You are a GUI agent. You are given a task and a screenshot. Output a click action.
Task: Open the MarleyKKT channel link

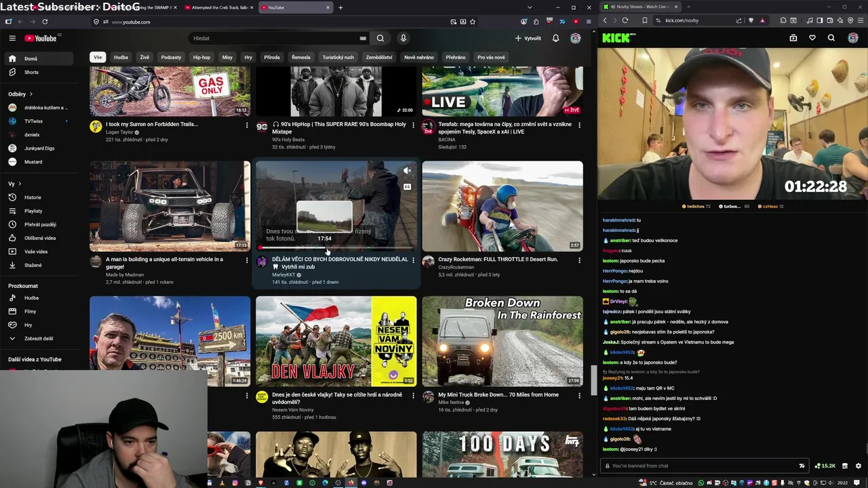coord(283,275)
